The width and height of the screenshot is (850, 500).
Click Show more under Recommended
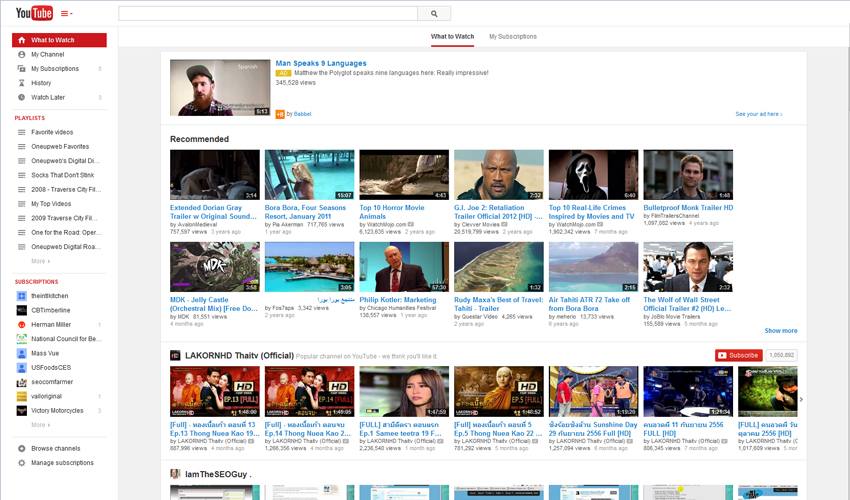(781, 331)
